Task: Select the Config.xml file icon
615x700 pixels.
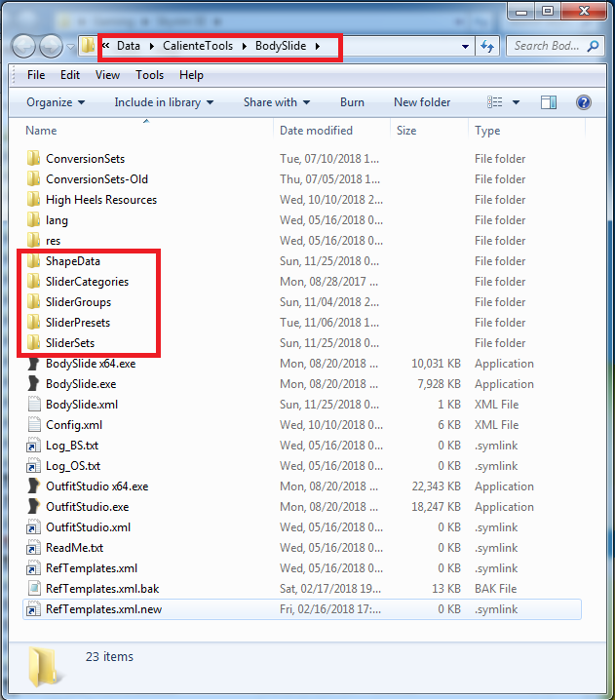Action: (x=33, y=425)
